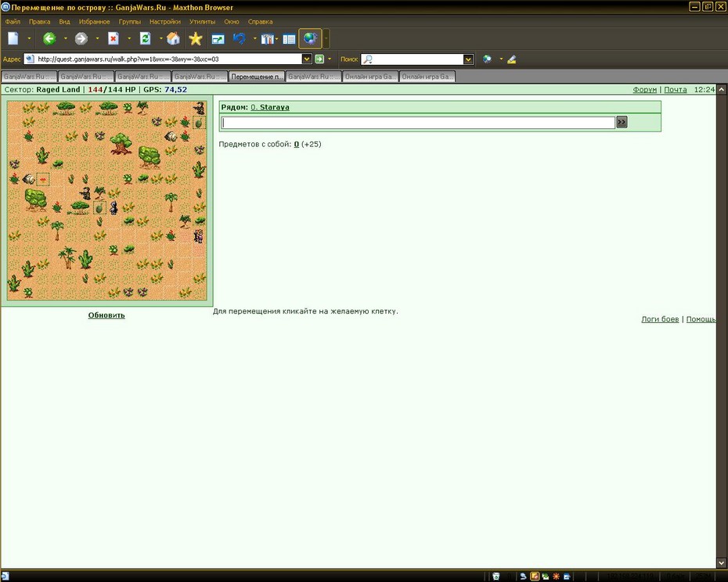Click the framed grenade tile near map center

[99, 207]
